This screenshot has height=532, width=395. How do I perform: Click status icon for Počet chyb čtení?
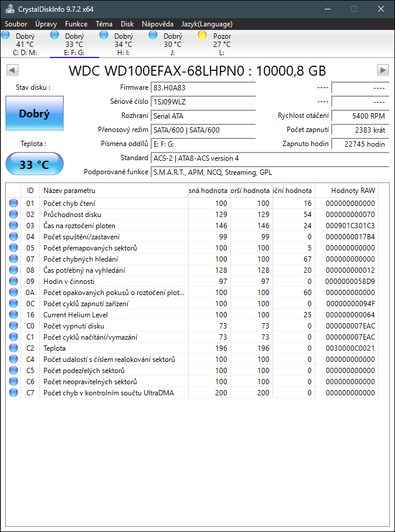13,203
